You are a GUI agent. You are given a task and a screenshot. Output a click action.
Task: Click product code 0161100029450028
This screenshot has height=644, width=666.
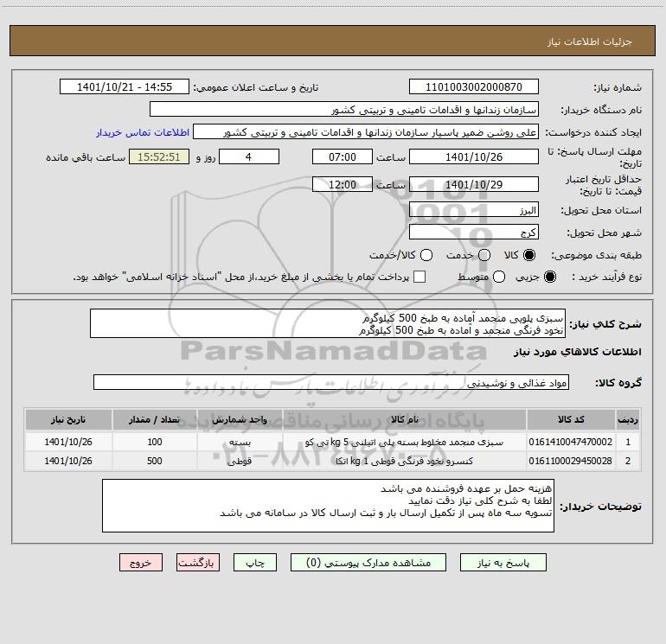click(571, 461)
